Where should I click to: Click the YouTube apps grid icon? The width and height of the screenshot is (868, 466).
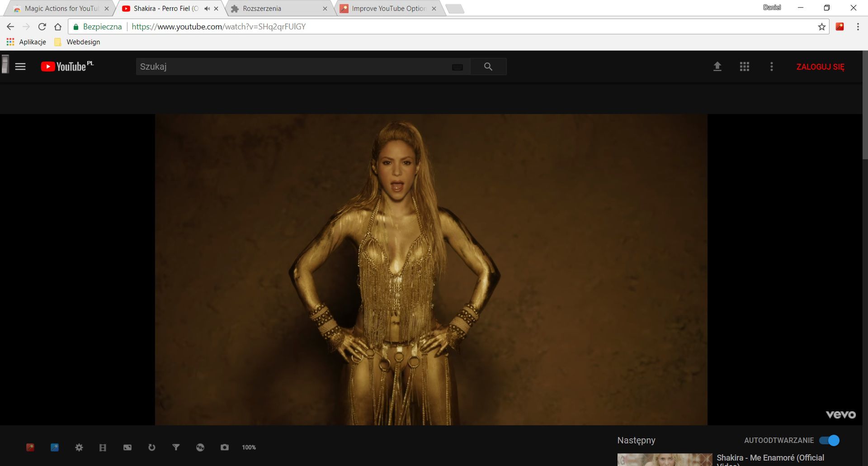[744, 66]
